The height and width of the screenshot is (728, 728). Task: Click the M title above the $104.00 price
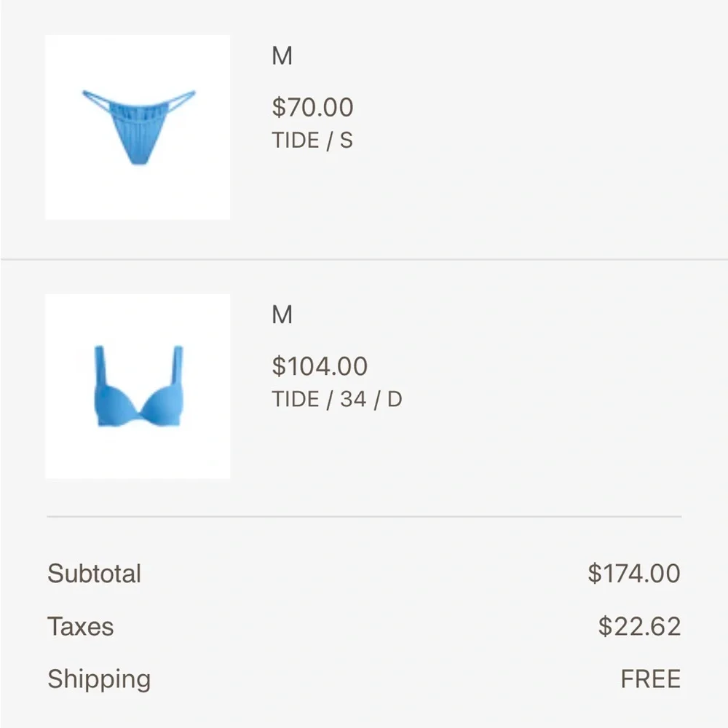pyautogui.click(x=282, y=315)
